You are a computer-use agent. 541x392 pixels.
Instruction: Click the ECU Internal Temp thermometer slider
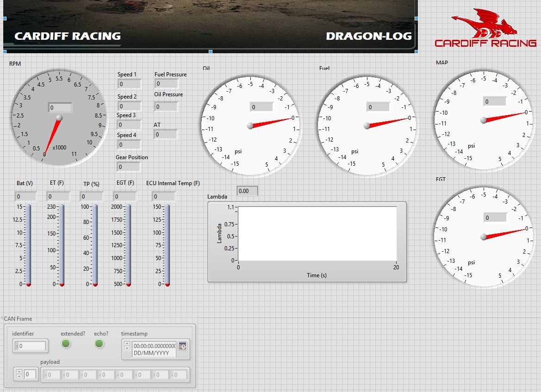coord(168,245)
